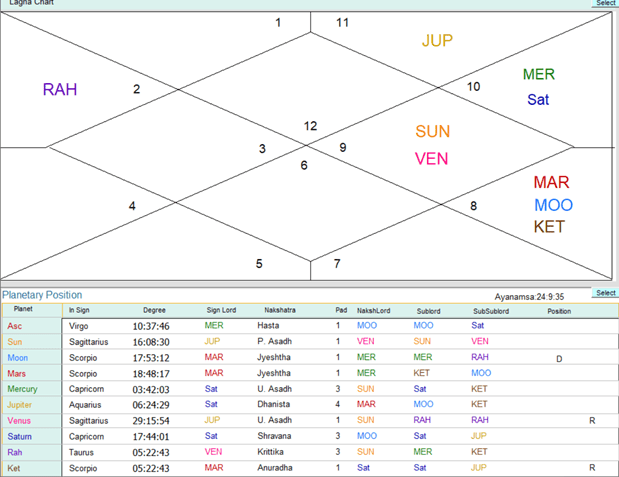This screenshot has height=477, width=619.
Task: Click the Planet column header
Action: click(22, 310)
